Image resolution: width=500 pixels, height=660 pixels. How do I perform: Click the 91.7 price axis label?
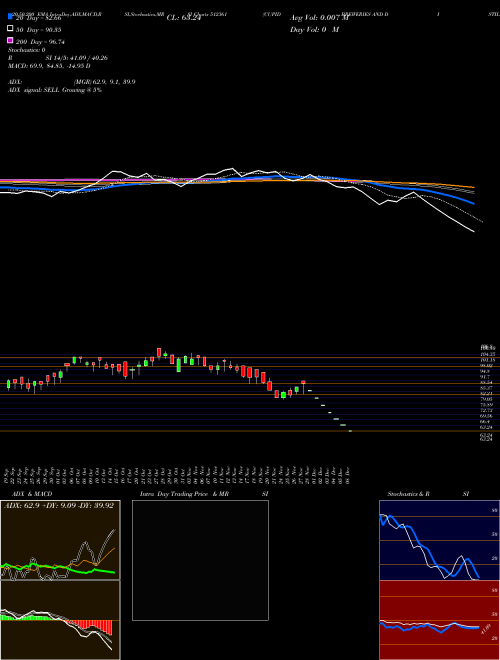pos(485,377)
